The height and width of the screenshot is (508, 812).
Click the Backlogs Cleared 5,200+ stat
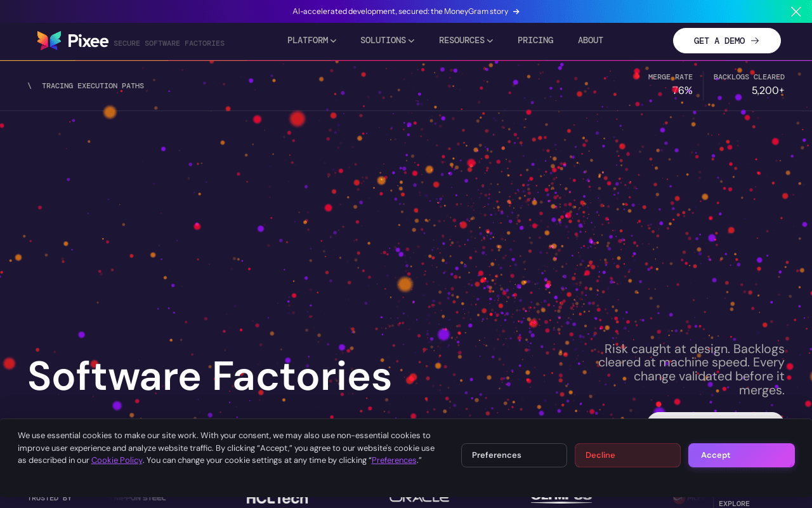coord(749,84)
